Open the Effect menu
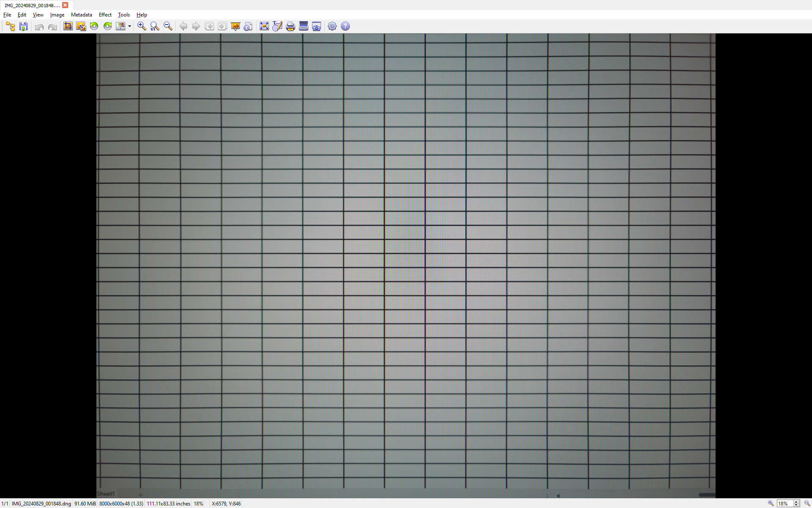 (x=105, y=15)
